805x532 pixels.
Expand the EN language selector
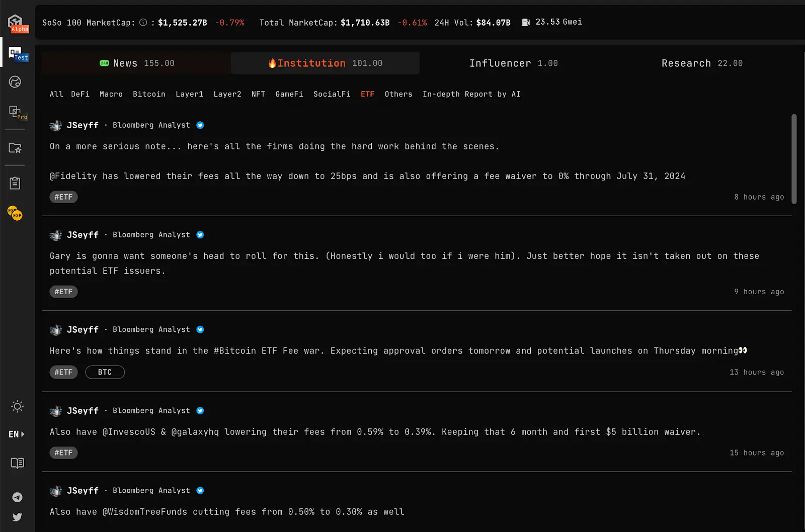click(x=17, y=434)
